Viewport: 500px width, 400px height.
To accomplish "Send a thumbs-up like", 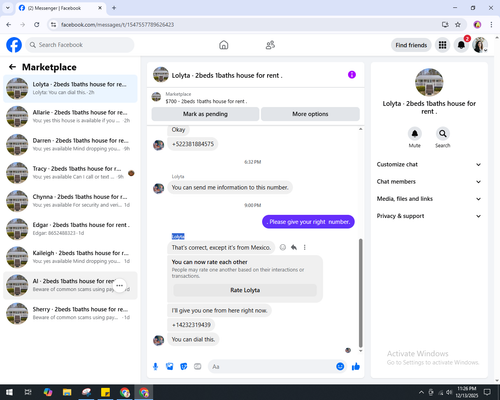I will pos(356,367).
